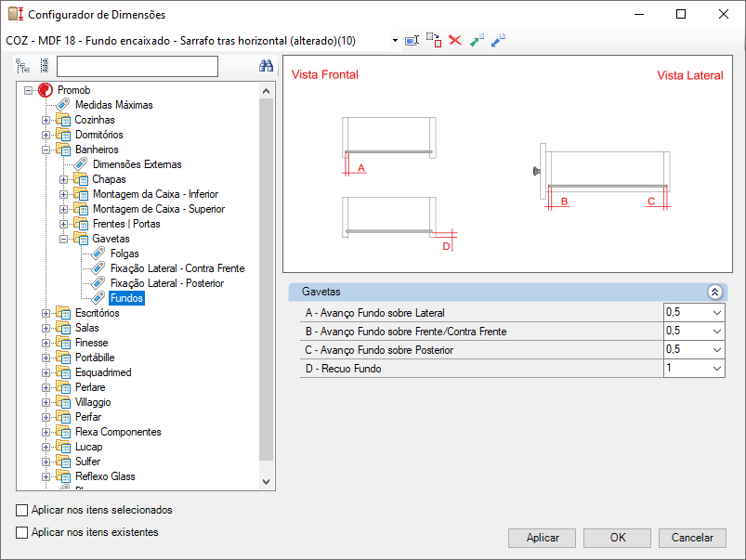The width and height of the screenshot is (746, 560).
Task: Collapse the Promob root node
Action: 29,90
